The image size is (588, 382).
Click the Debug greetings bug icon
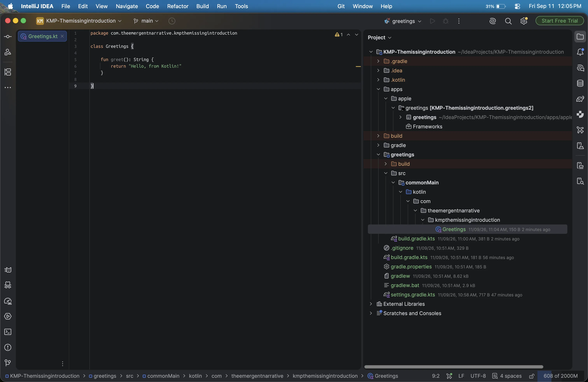(x=446, y=21)
